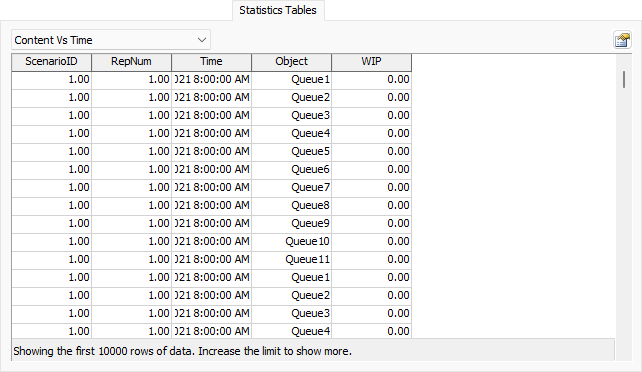The height and width of the screenshot is (372, 642).
Task: Select the ScenarioID cell in the Queue9 row
Action: pyautogui.click(x=51, y=223)
